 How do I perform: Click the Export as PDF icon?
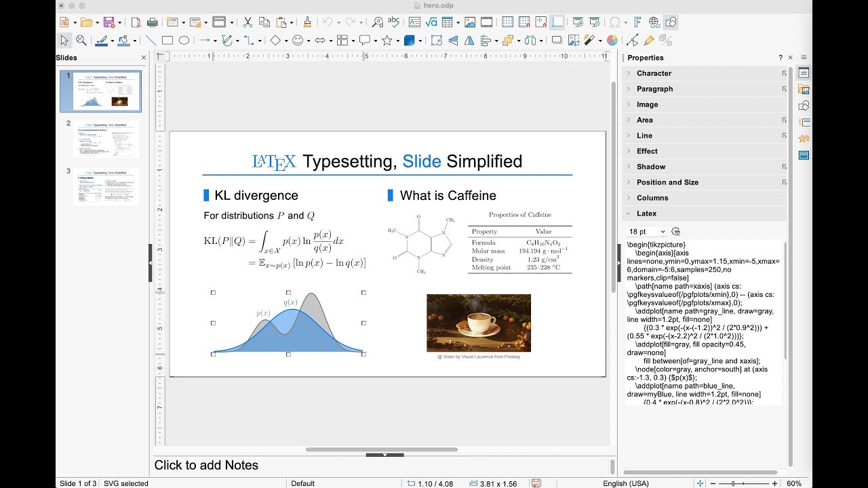[x=136, y=22]
